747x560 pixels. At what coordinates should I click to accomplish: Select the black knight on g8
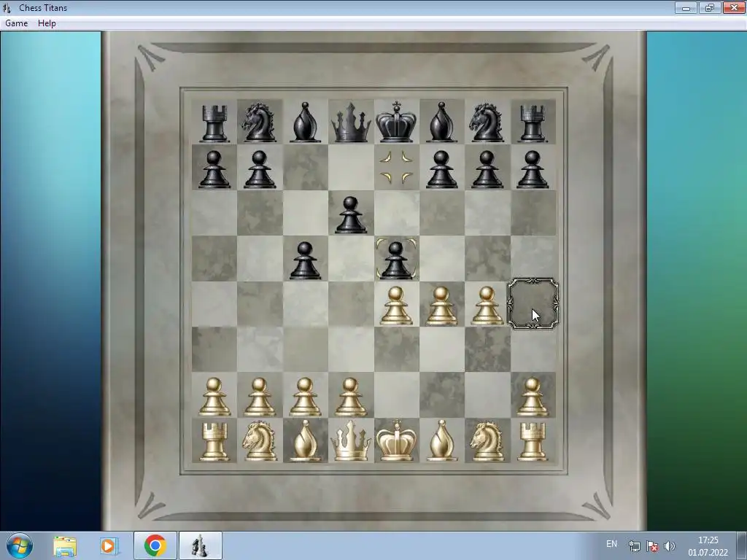click(x=487, y=122)
